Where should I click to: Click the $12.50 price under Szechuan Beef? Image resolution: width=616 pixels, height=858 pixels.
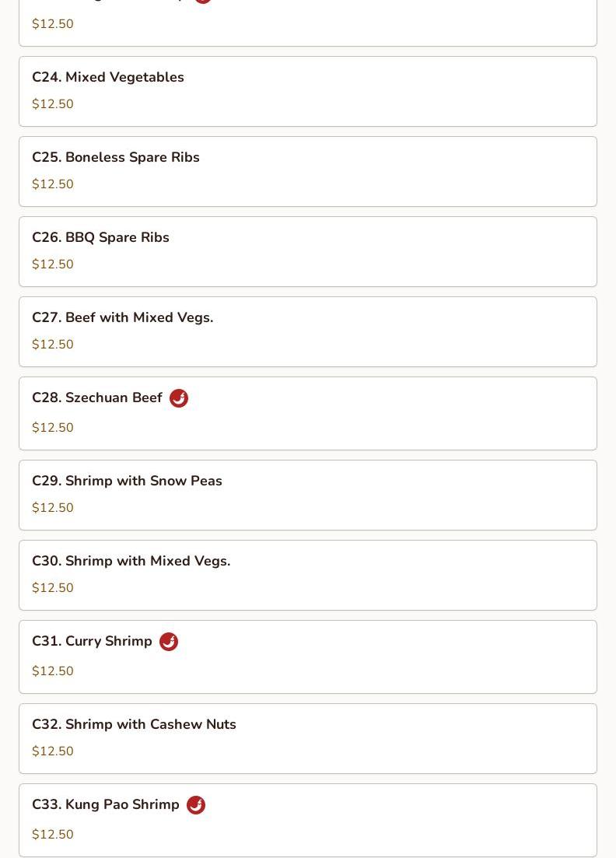coord(53,427)
